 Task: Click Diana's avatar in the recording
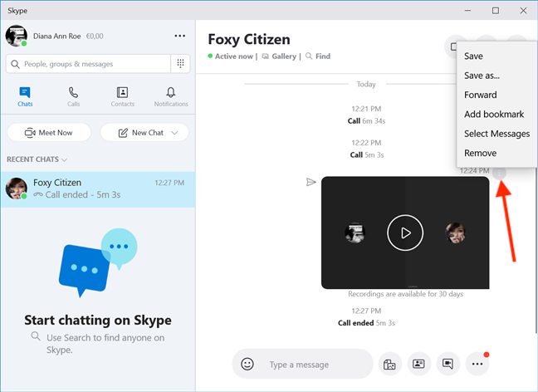[x=355, y=233]
